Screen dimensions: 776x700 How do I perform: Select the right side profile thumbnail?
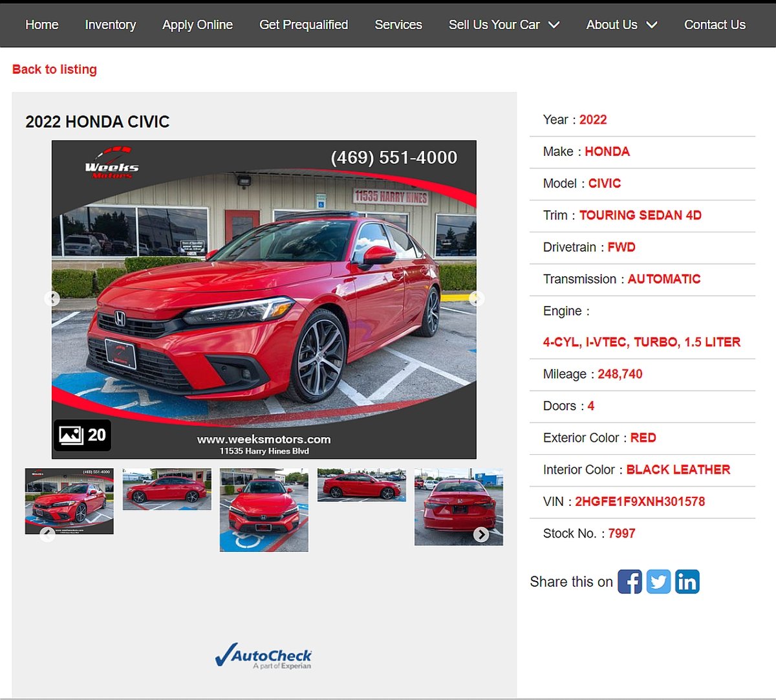coord(361,485)
